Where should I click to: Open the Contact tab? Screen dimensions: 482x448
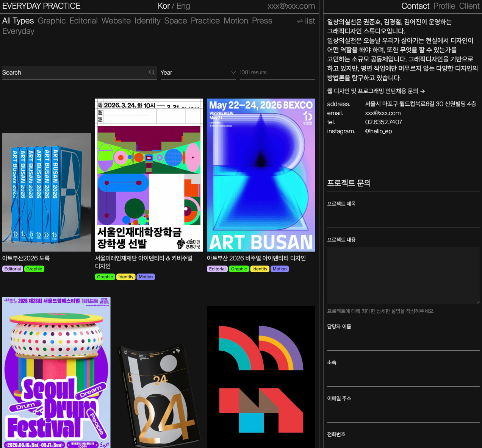click(415, 6)
